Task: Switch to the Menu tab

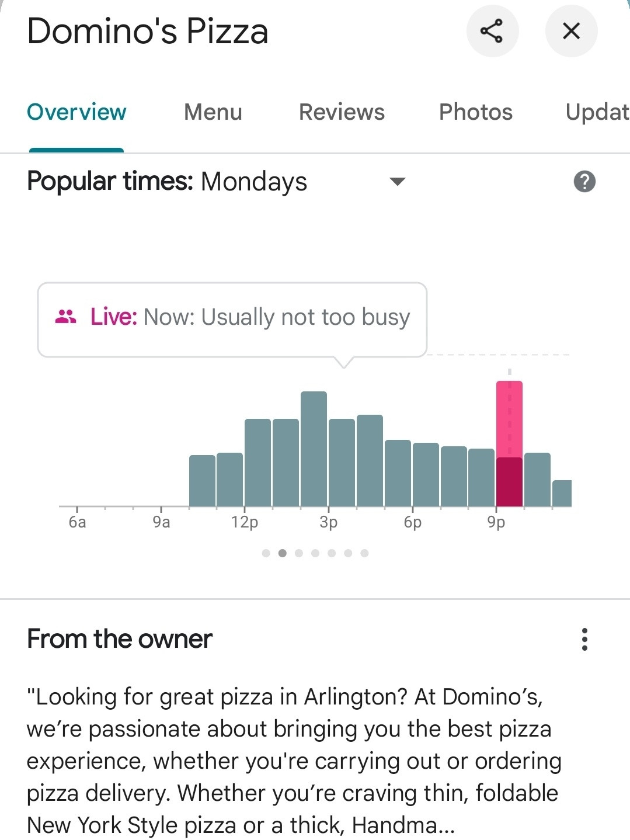Action: (x=213, y=112)
